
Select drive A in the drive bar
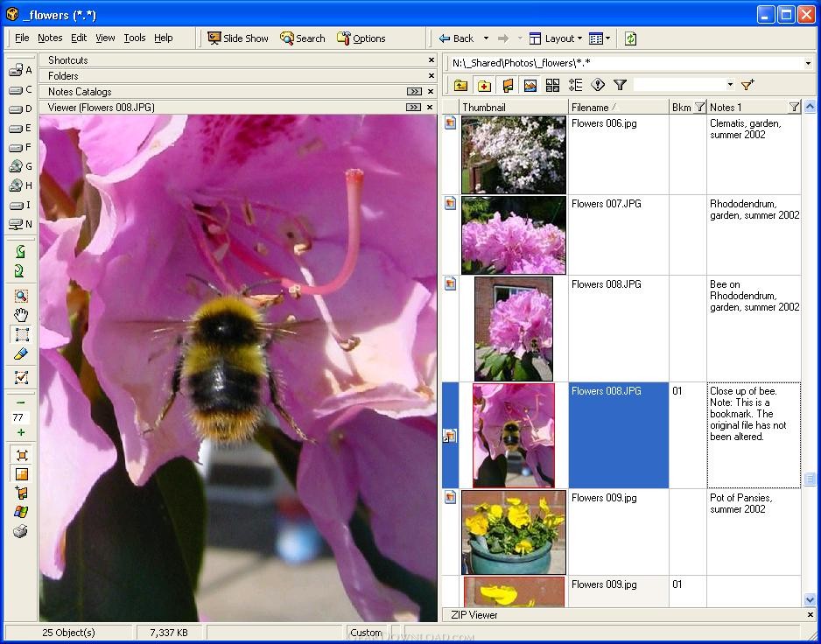click(20, 70)
